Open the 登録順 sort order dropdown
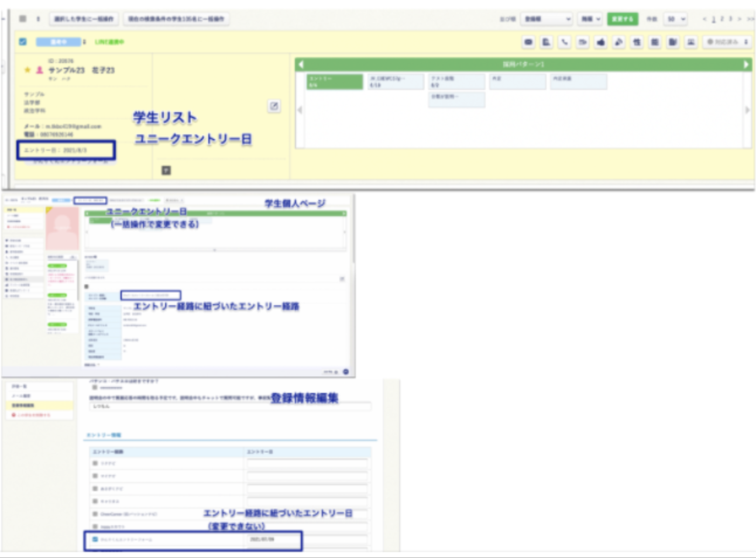 click(x=547, y=19)
